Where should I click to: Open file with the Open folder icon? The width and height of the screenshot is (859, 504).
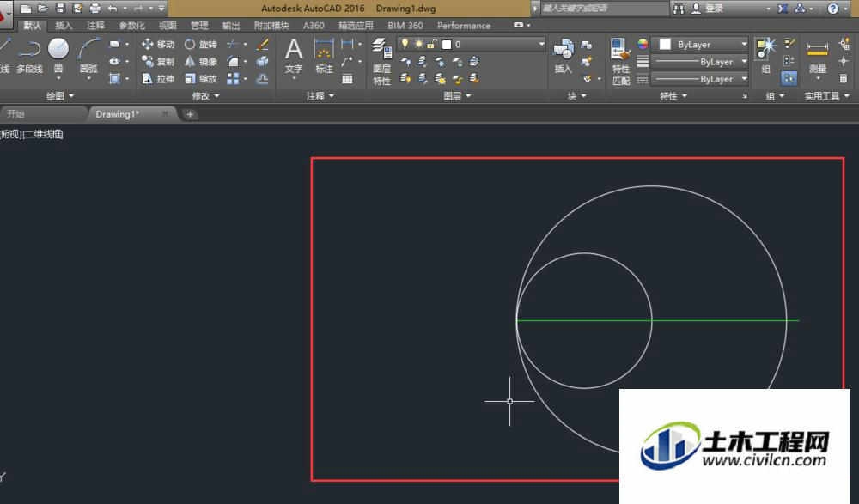pos(43,9)
